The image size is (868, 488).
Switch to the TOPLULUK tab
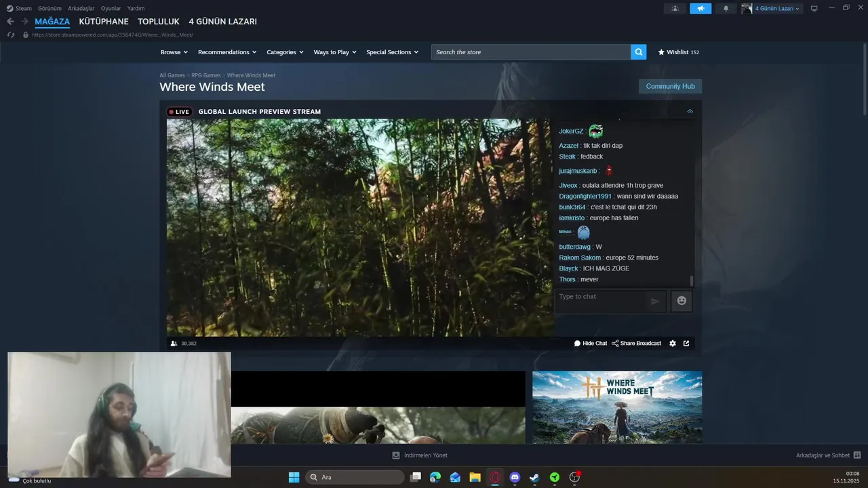click(159, 22)
